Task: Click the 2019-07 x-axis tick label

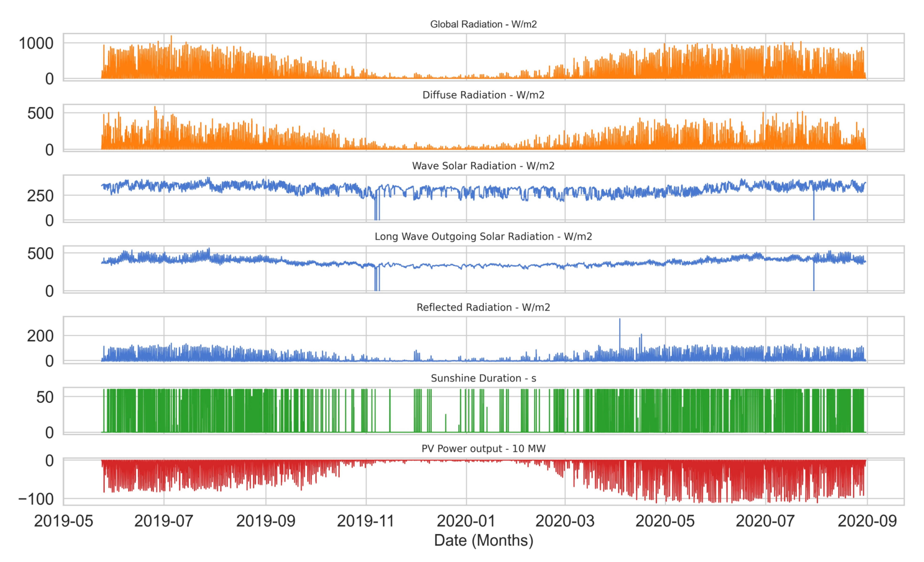Action: click(x=164, y=521)
